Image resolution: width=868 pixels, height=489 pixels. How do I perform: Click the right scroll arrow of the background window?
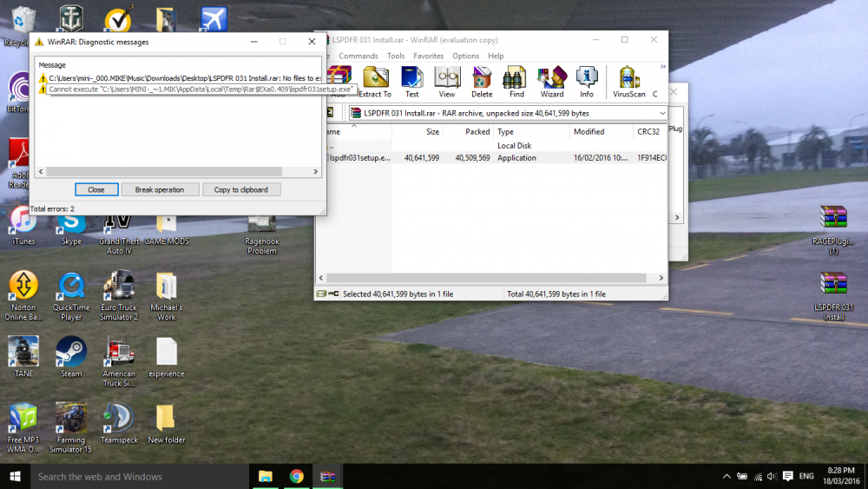677,218
